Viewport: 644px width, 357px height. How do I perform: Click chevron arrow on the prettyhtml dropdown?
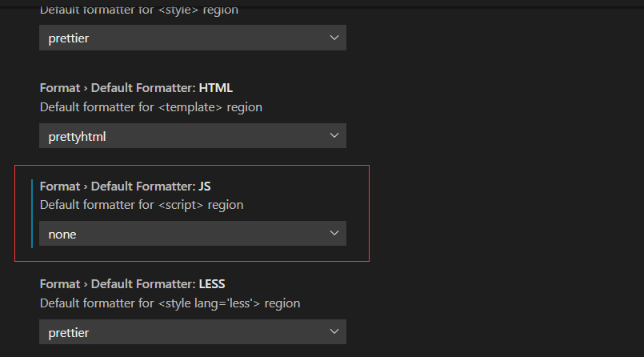[x=334, y=136]
